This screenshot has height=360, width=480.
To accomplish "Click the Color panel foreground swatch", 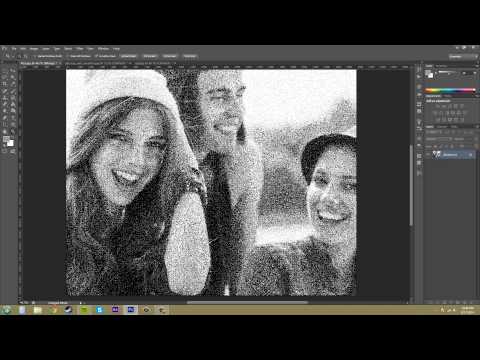I will pos(427,72).
